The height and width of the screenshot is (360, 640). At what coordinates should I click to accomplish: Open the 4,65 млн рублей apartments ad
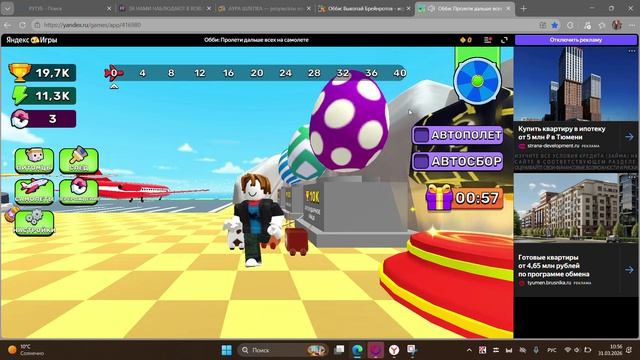553,266
